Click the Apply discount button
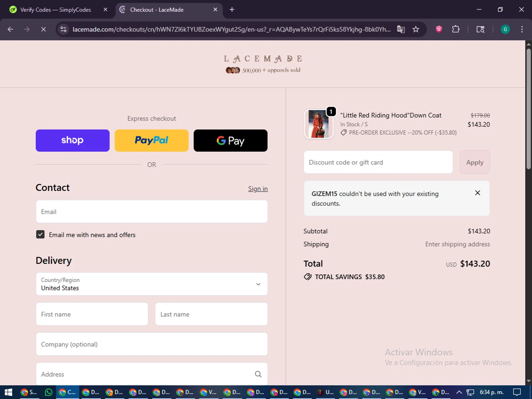The image size is (532, 399). tap(475, 162)
